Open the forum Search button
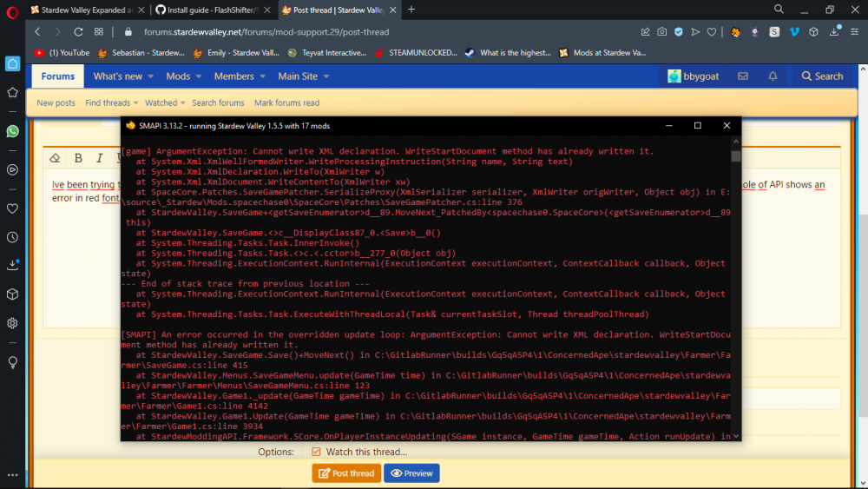This screenshot has width=868, height=489. tap(823, 76)
